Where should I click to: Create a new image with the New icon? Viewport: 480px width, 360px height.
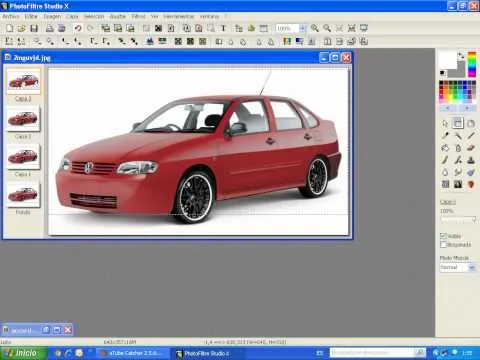[9, 28]
